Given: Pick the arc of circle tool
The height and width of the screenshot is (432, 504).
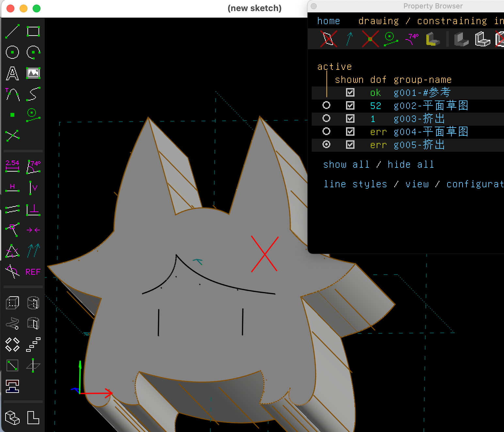Looking at the screenshot, I should (33, 52).
